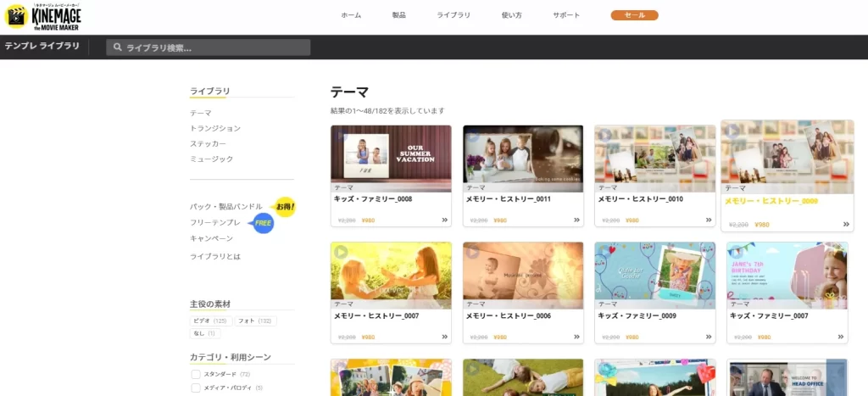The width and height of the screenshot is (868, 396).
Task: Open メモリー・ヒストリー_0007 thumbnail
Action: (x=391, y=276)
